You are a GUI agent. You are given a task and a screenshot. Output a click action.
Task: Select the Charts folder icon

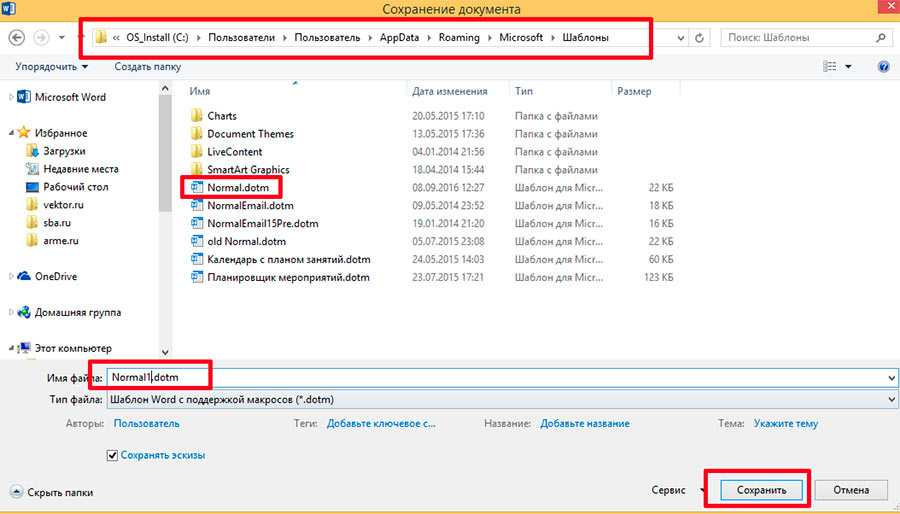[x=197, y=116]
